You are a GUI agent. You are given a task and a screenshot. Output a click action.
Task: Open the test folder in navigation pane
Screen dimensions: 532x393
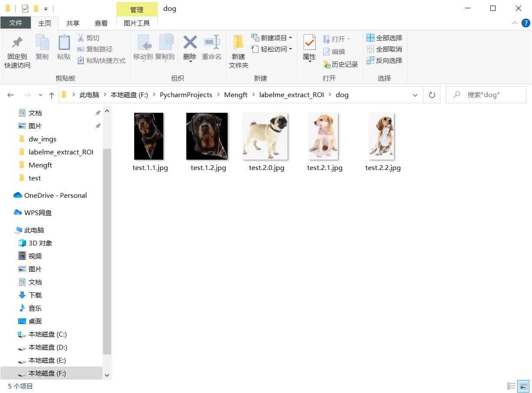point(35,178)
